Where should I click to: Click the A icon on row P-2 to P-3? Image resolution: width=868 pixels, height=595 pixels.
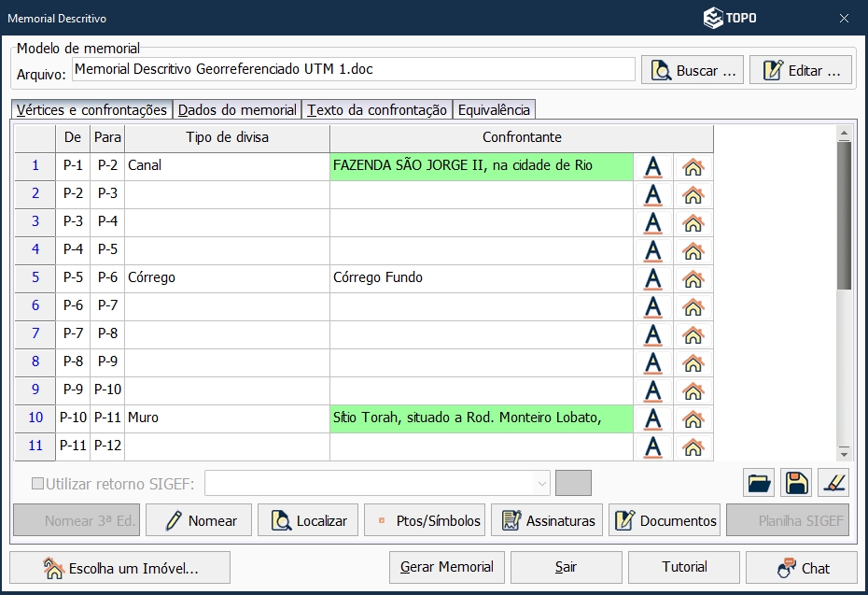coord(653,194)
